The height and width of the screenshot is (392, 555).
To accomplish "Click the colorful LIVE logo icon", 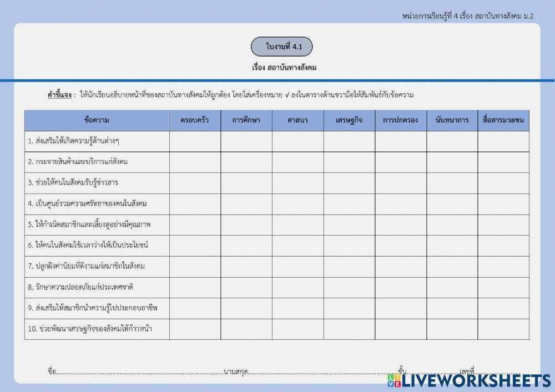I will [395, 381].
